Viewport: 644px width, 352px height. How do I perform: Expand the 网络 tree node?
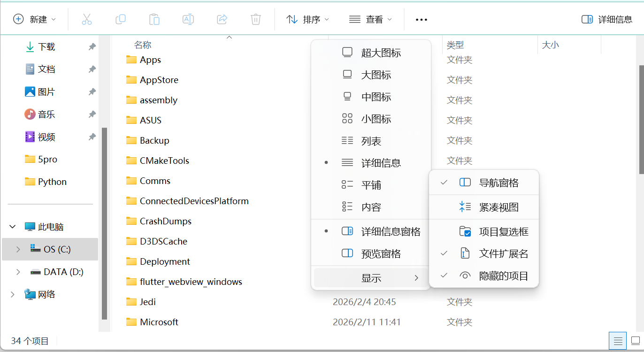click(12, 294)
